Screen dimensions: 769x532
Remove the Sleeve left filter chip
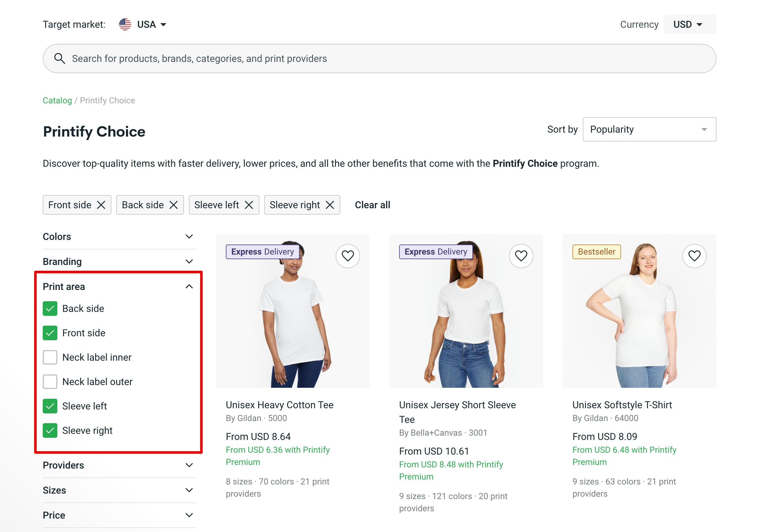point(249,205)
